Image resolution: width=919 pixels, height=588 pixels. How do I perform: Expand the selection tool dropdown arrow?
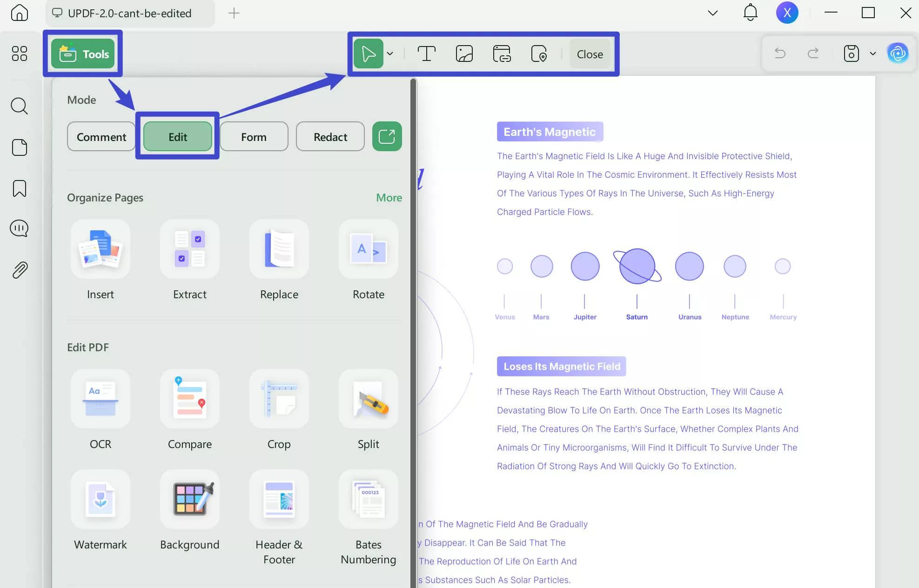pos(390,53)
